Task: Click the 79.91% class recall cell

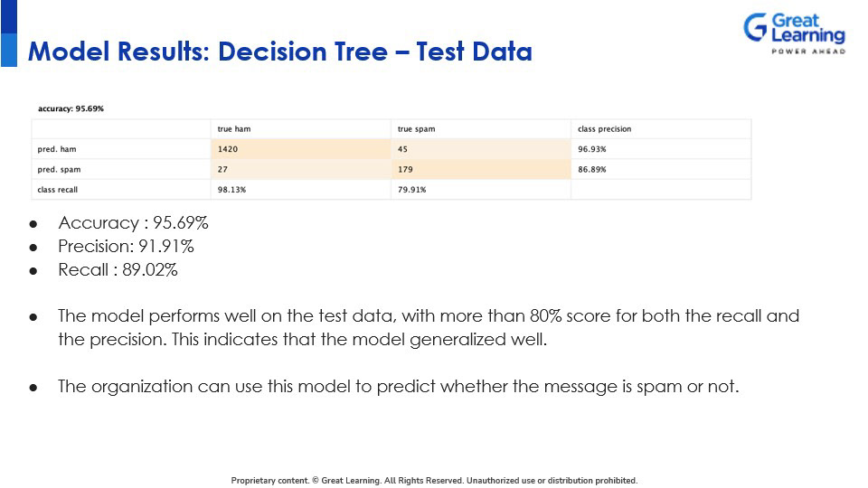Action: click(x=412, y=190)
